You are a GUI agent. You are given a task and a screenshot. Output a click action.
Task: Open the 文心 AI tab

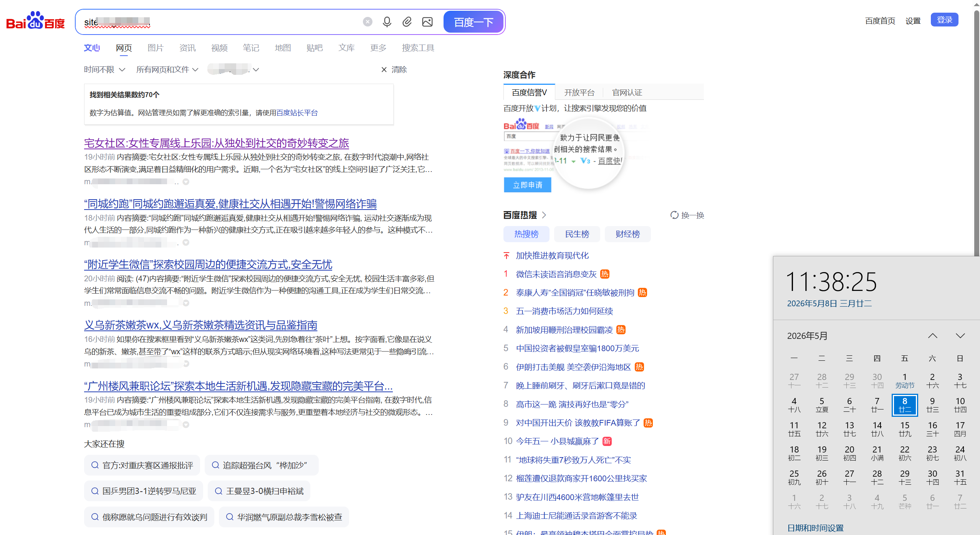(92, 48)
